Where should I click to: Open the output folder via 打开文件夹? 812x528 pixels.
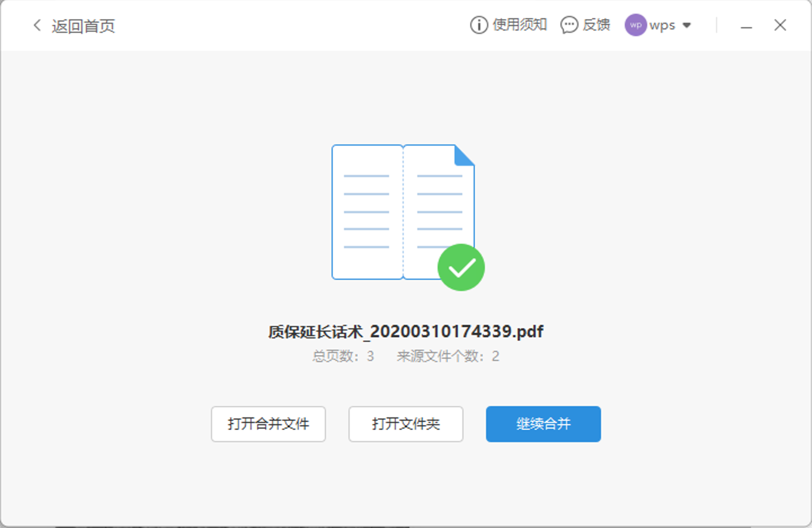[x=405, y=424]
